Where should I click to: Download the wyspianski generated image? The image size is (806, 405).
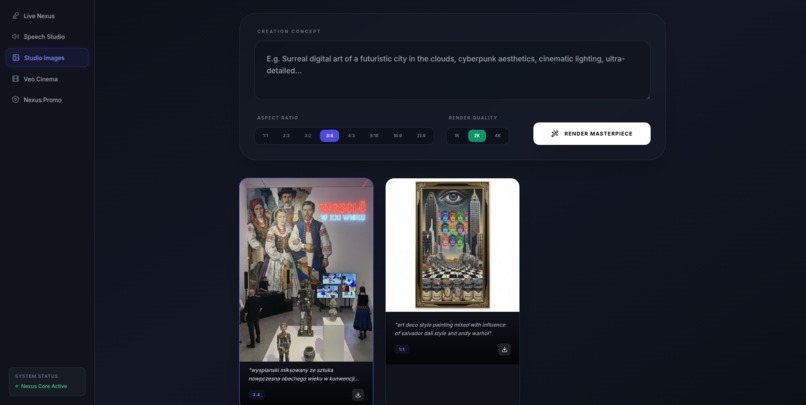click(x=358, y=394)
